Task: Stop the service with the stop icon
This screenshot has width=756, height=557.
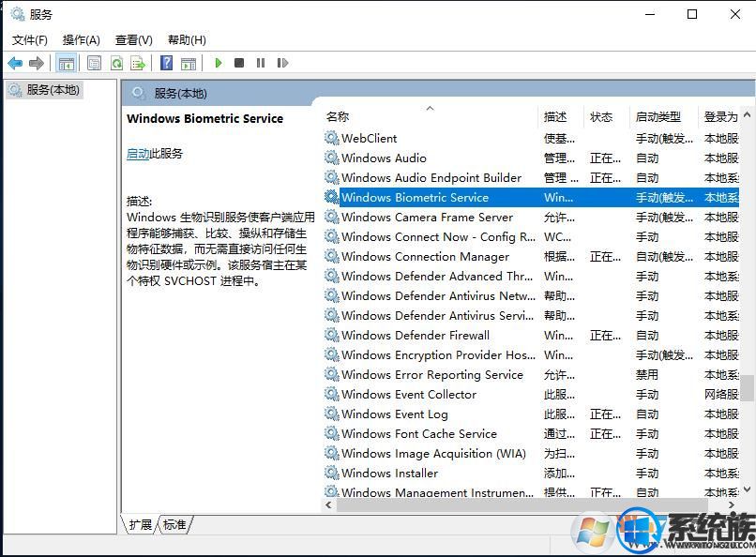Action: click(x=239, y=63)
